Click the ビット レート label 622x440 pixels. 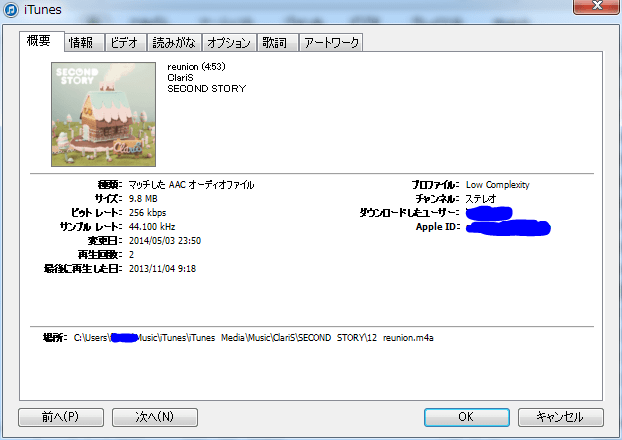(x=97, y=213)
